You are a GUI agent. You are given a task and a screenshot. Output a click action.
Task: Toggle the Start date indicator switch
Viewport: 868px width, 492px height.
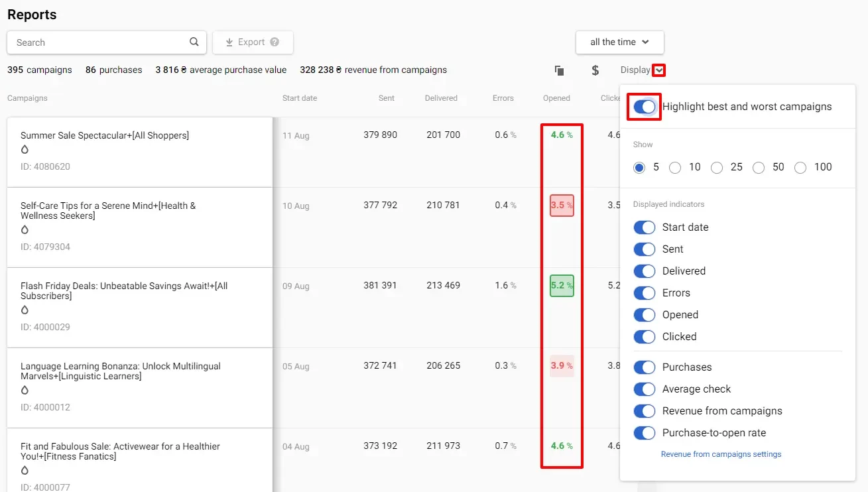[x=644, y=227]
